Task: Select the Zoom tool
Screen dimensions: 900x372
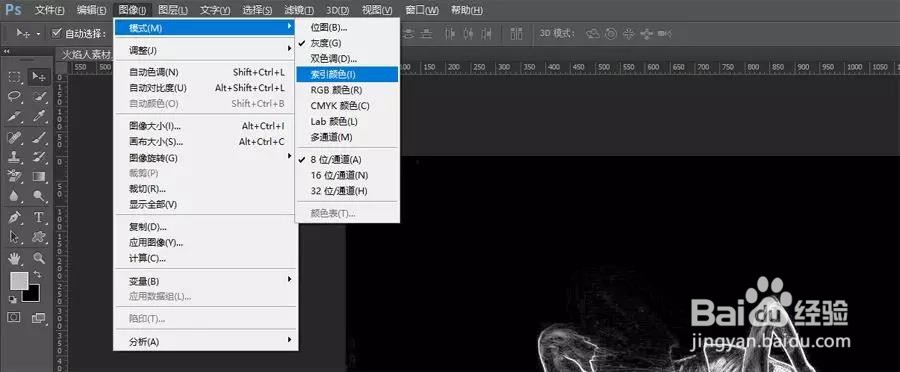Action: pyautogui.click(x=39, y=258)
